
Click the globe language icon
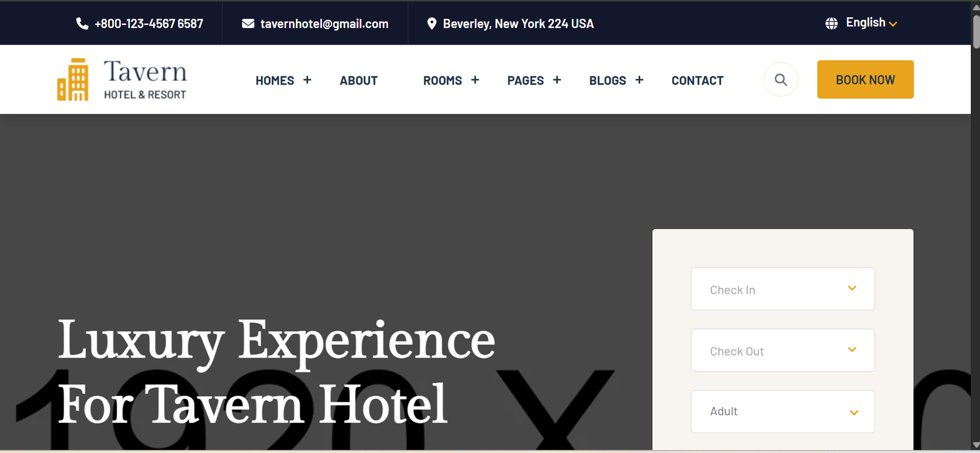[831, 23]
